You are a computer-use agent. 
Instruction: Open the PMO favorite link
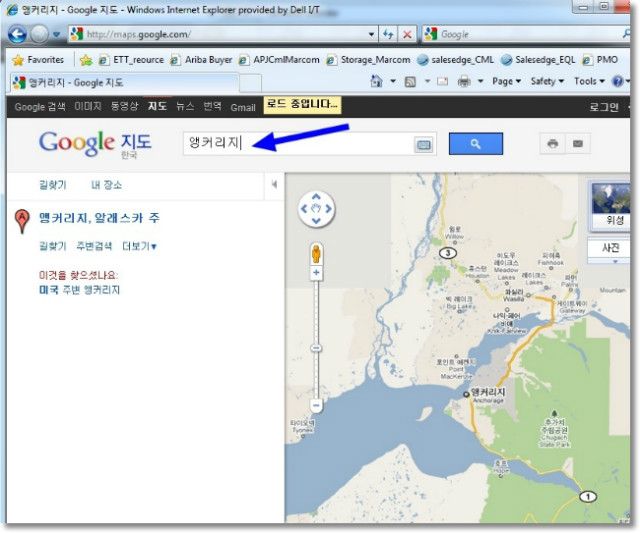coord(600,60)
